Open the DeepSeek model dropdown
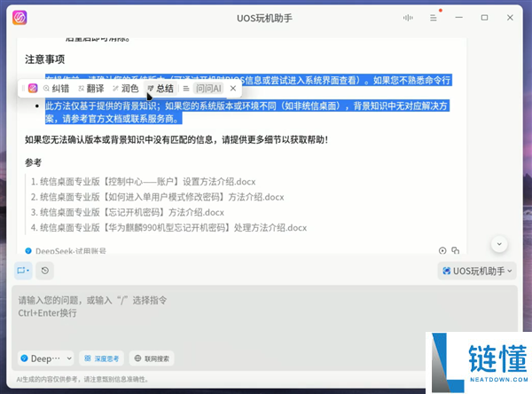Screen dimensions: 532x394 (45, 359)
